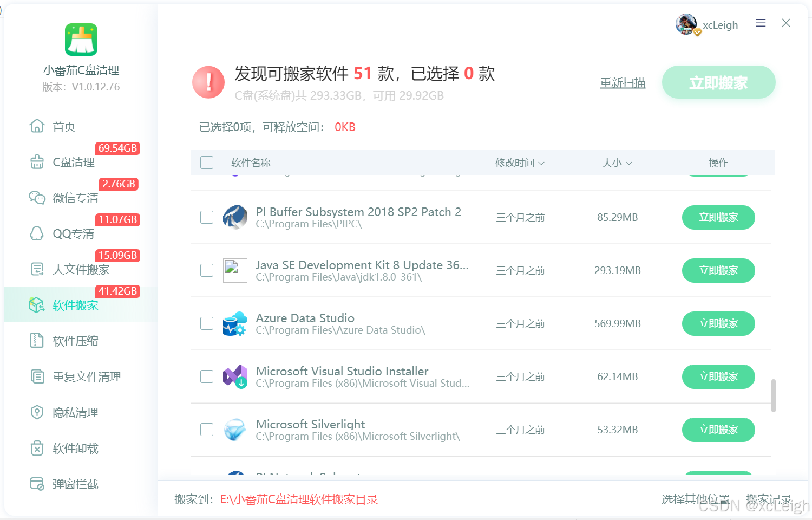Click the Visual Studio Installer icon
812x520 pixels.
coord(235,376)
